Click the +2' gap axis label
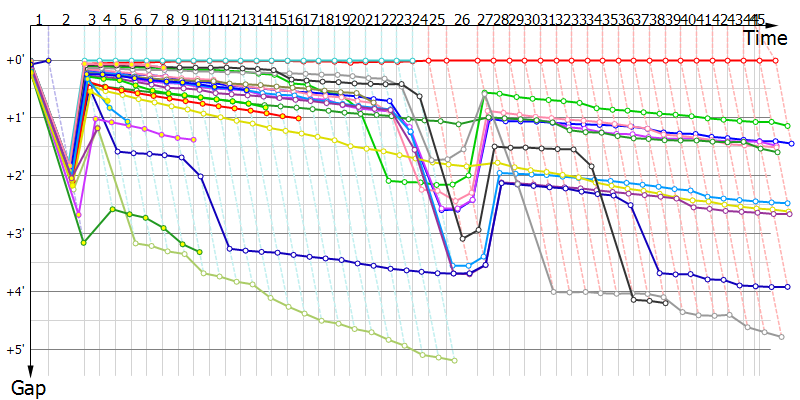 pos(14,176)
